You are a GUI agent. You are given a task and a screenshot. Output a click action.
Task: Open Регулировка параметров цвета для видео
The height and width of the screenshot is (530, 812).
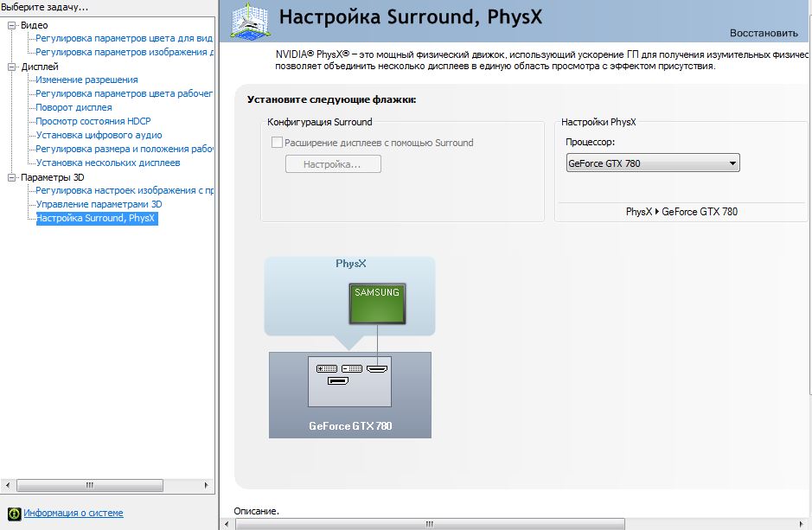[x=124, y=38]
